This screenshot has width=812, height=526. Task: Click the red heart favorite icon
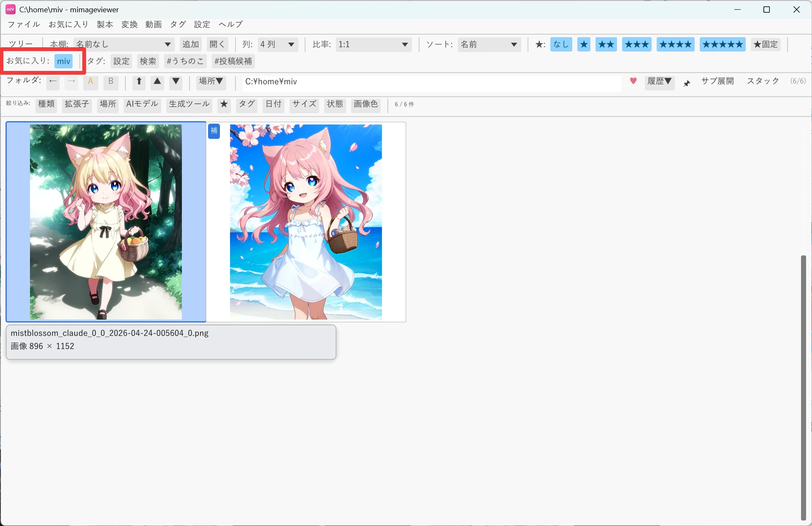pyautogui.click(x=633, y=81)
